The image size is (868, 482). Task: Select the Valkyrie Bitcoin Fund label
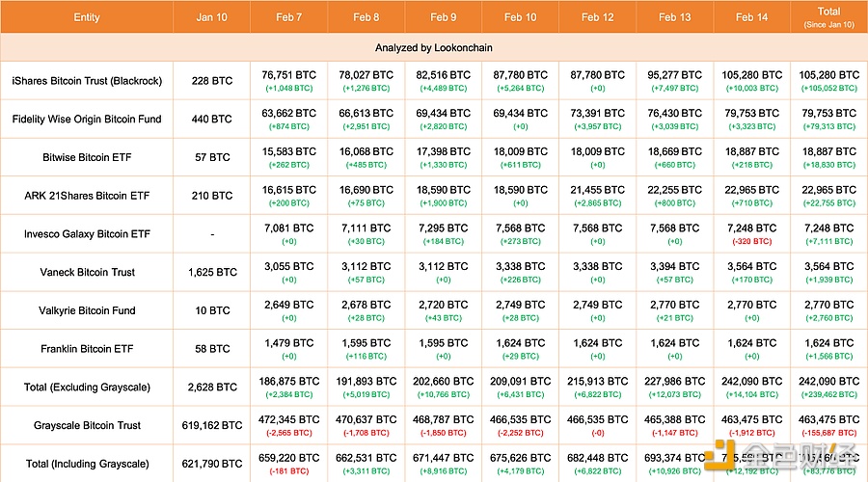click(x=87, y=310)
